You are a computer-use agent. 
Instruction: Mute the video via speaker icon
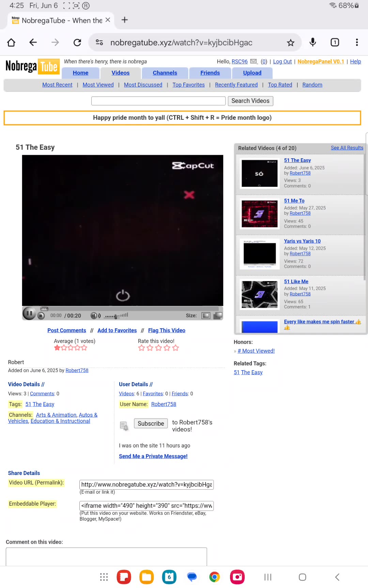[95, 316]
